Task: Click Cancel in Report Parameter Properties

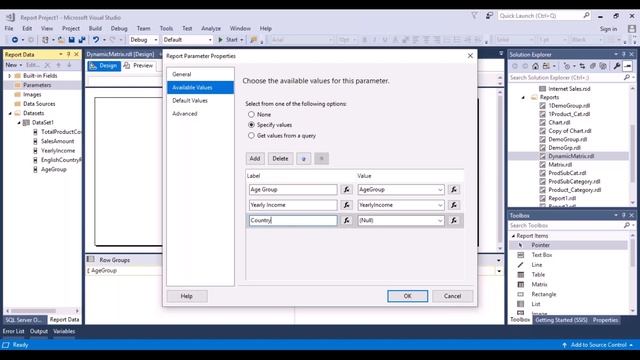Action: coord(452,296)
